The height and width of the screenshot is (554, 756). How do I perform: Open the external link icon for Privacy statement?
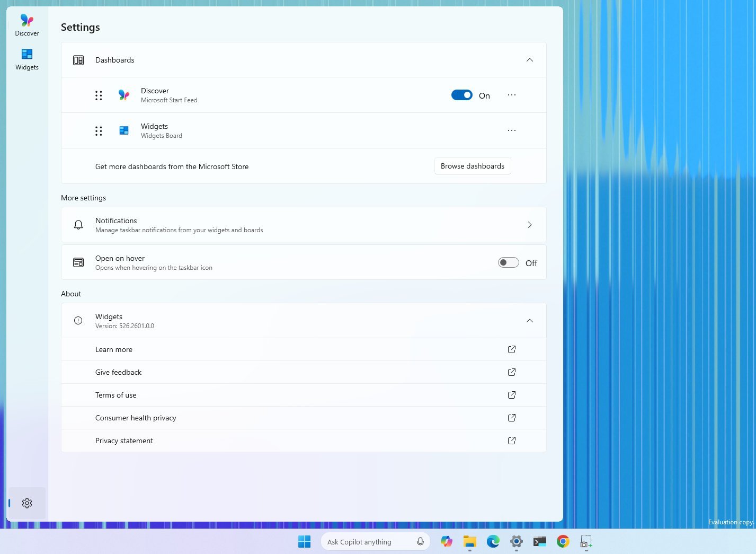[x=511, y=441]
